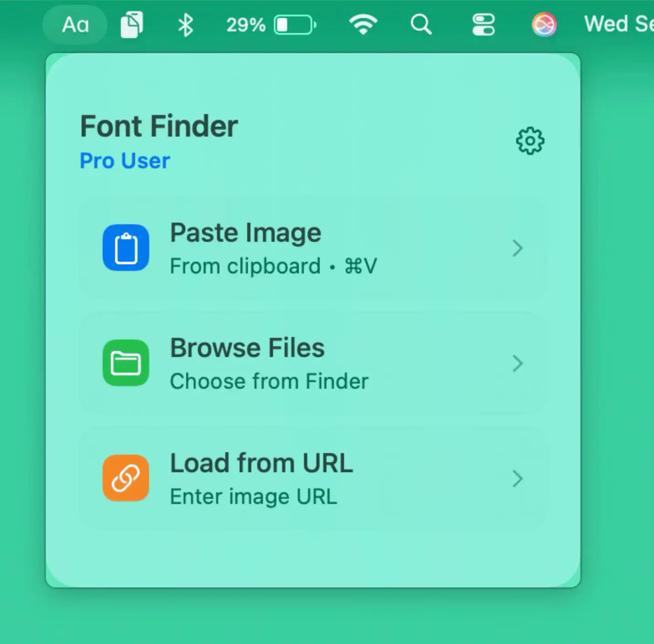Open Bluetooth menu in menu bar

[185, 25]
